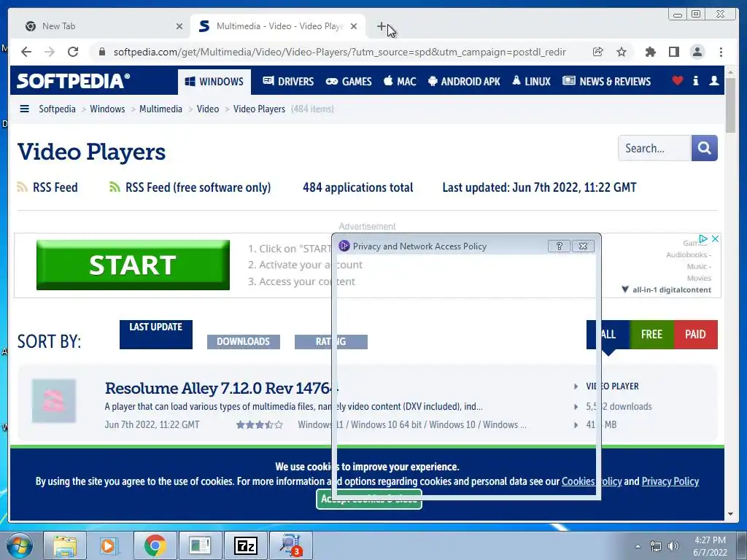Viewport: 747px width, 560px height.
Task: Open the LINUX section
Action: coord(531,82)
